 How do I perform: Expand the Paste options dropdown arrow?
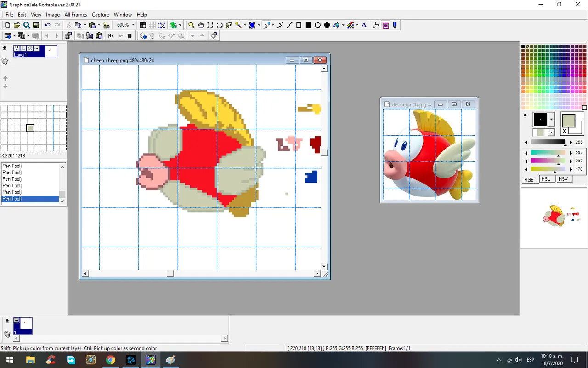99,25
